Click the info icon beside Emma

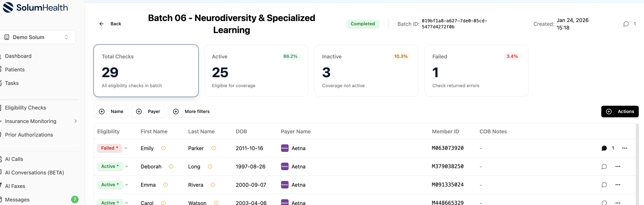pyautogui.click(x=166, y=185)
